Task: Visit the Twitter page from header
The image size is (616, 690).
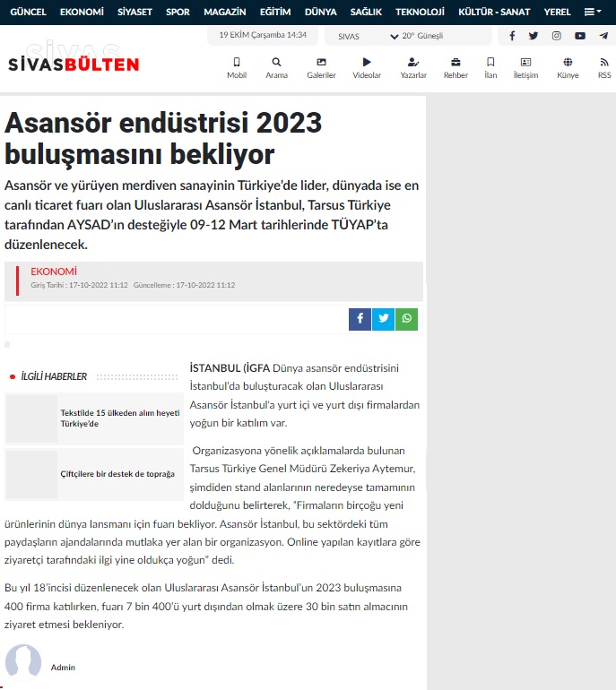Action: pyautogui.click(x=534, y=36)
